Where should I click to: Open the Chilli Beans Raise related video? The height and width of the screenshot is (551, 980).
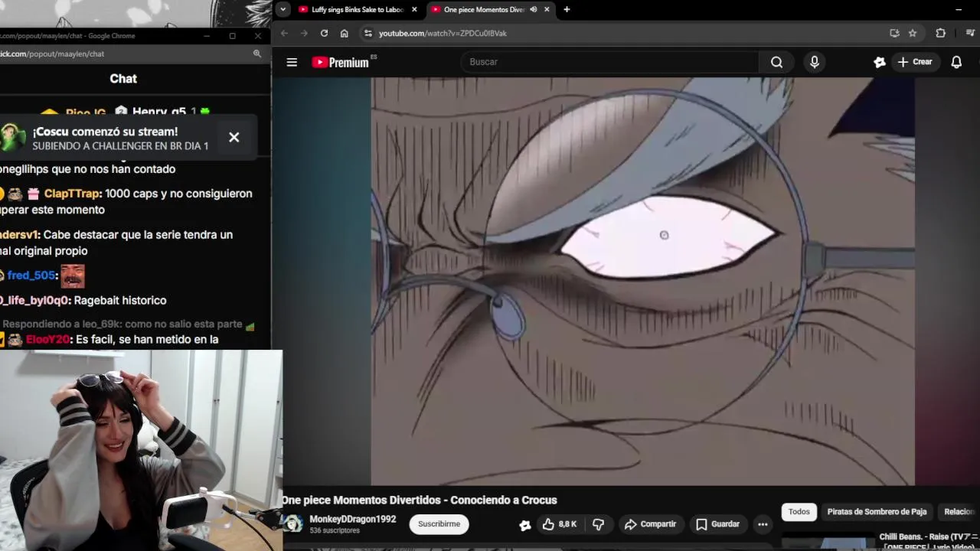coord(929,541)
